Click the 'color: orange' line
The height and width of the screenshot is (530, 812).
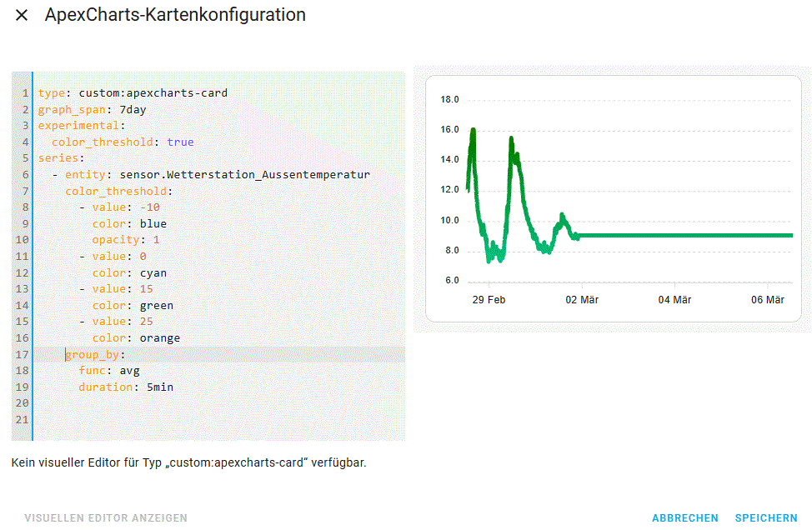136,337
